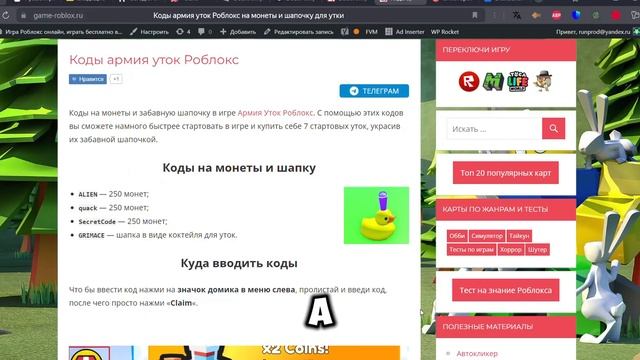Open the Хоррор genre tag

click(511, 249)
